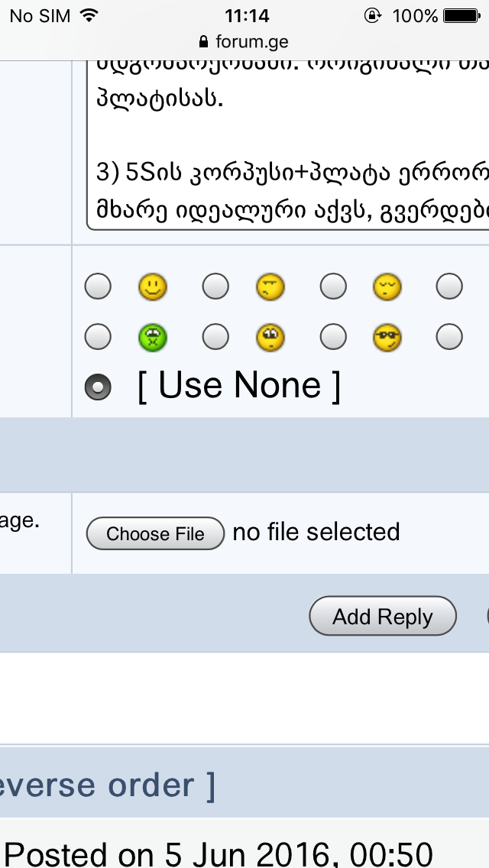The image size is (489, 868).
Task: Select radio button for the rolling-eyes icon
Action: point(215,337)
